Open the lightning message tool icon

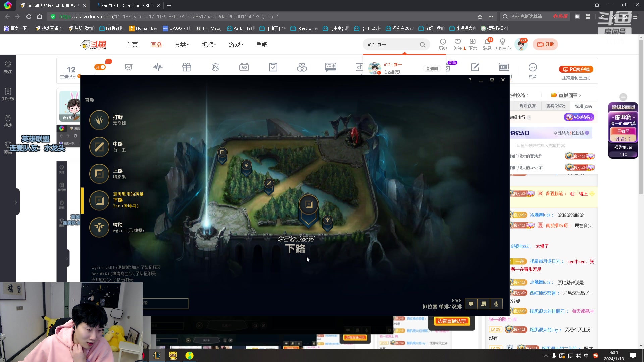pos(331,67)
